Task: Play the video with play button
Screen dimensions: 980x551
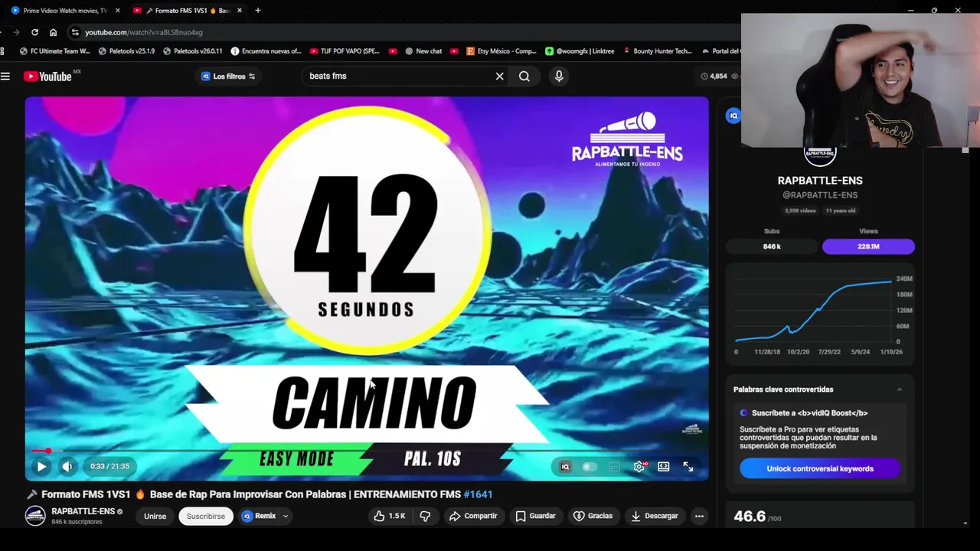Action: (x=41, y=466)
